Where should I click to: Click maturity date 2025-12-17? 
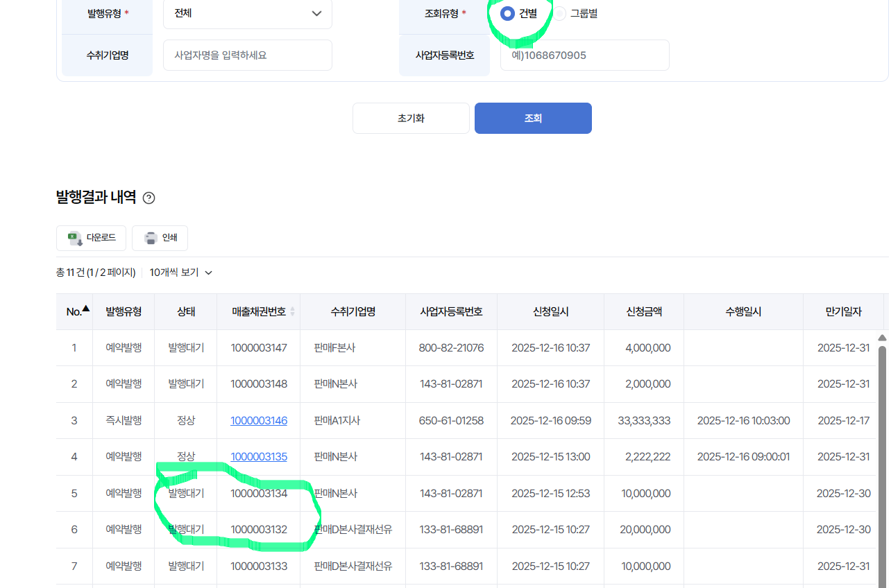coord(843,420)
